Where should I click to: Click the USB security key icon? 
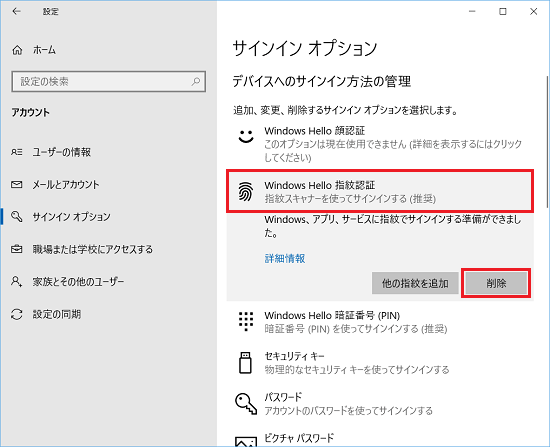point(245,362)
